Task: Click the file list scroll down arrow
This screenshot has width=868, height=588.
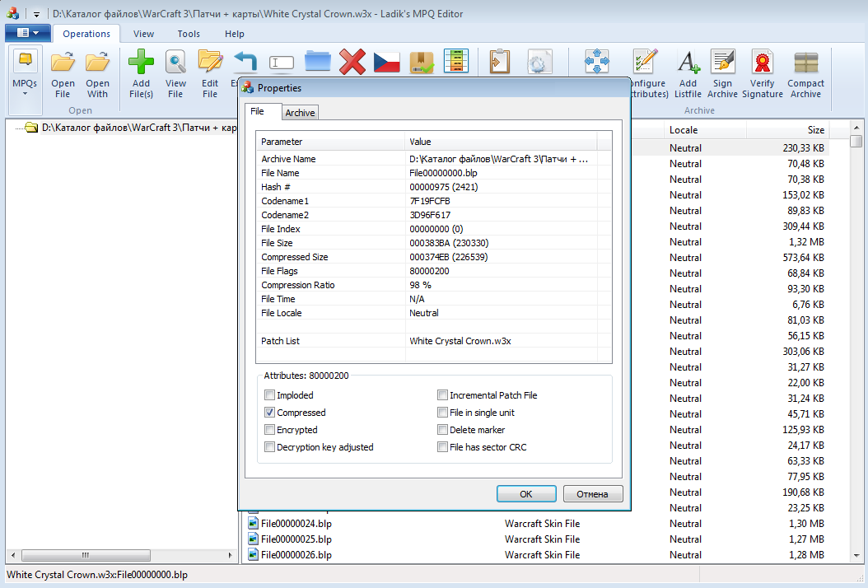Action: click(x=856, y=555)
